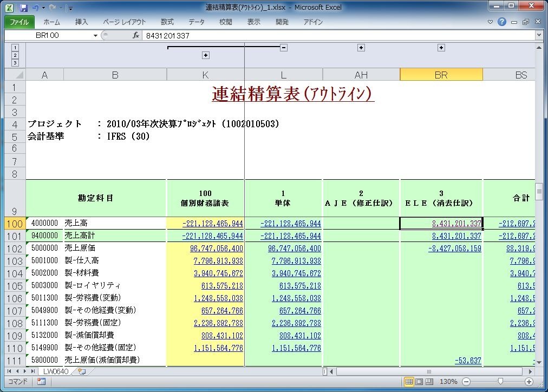Screen dimensions: 548x392
Task: Switch to the 挿入 ribbon tab
Action: pyautogui.click(x=81, y=22)
